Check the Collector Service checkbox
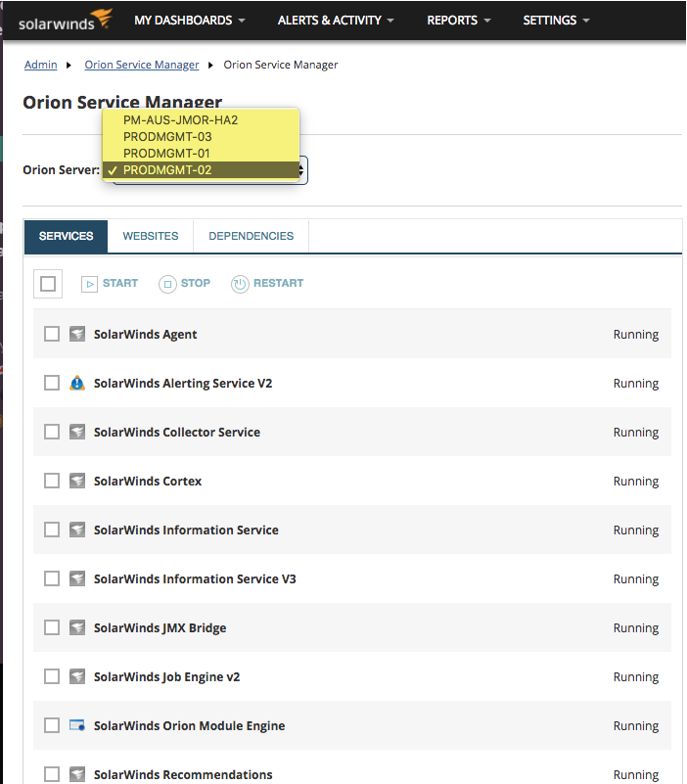Screen dimensions: 687x784 point(52,432)
